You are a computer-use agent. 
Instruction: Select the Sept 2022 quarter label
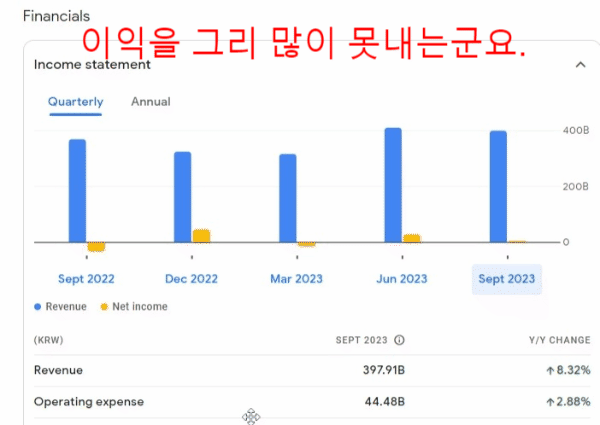(x=86, y=279)
